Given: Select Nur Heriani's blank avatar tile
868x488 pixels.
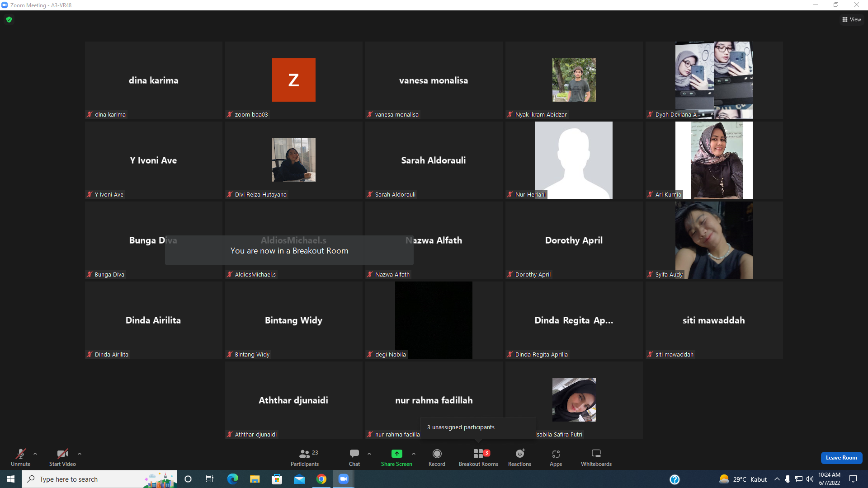Looking at the screenshot, I should (574, 160).
